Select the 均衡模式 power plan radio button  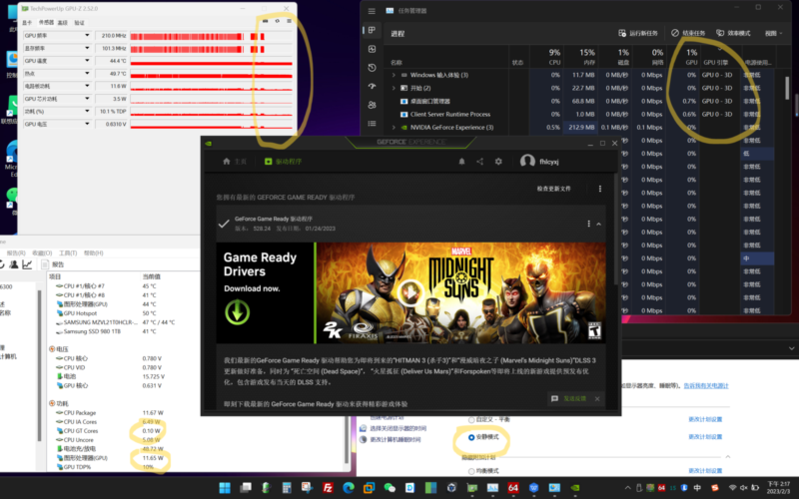tap(471, 469)
